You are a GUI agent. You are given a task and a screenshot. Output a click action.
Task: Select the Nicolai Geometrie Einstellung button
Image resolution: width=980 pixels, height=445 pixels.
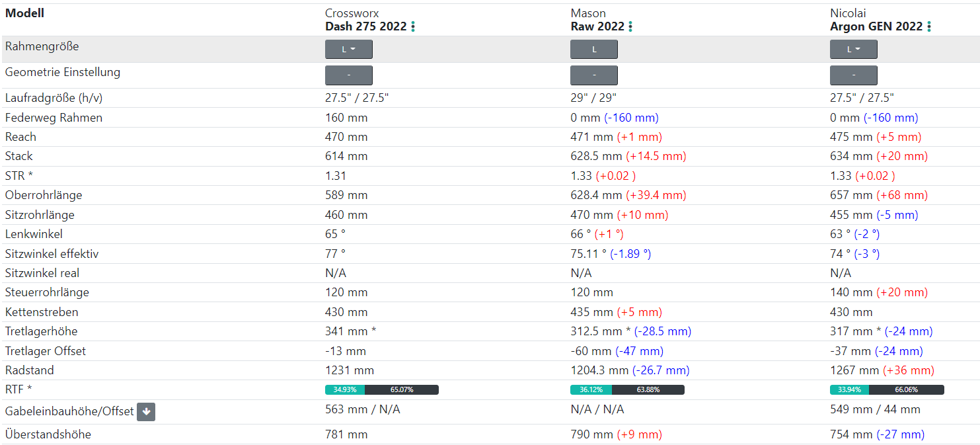(854, 75)
